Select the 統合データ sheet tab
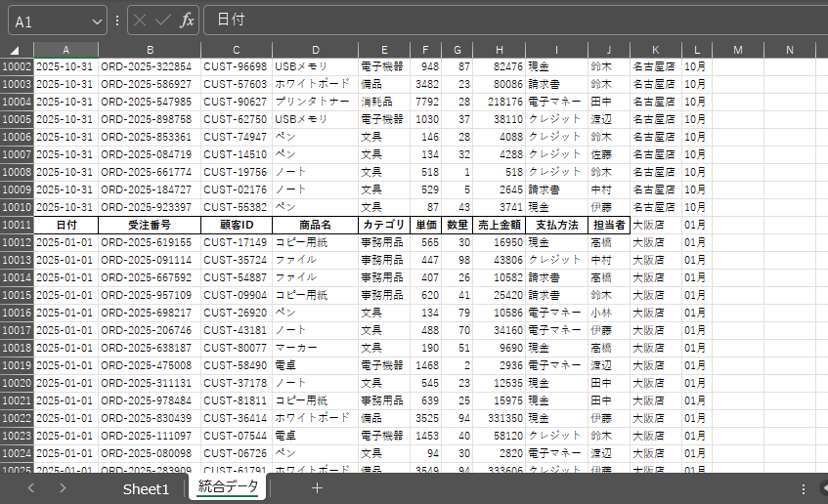The width and height of the screenshot is (828, 504). click(229, 487)
